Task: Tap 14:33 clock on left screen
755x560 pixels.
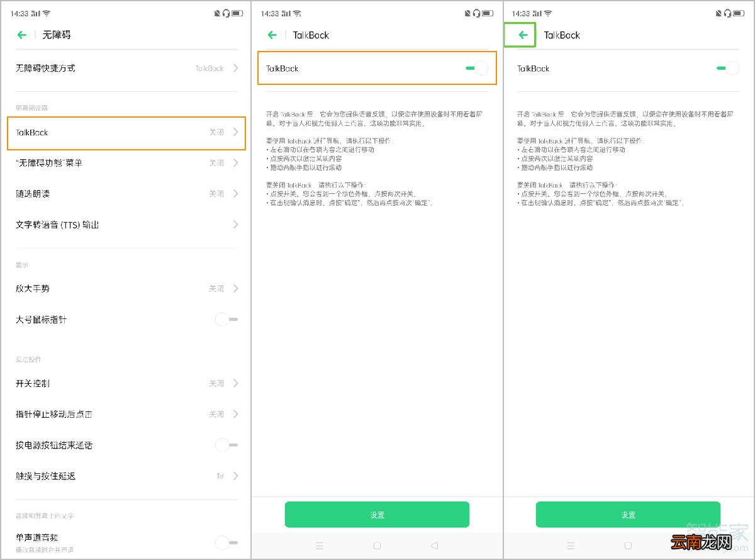Action: coord(19,13)
